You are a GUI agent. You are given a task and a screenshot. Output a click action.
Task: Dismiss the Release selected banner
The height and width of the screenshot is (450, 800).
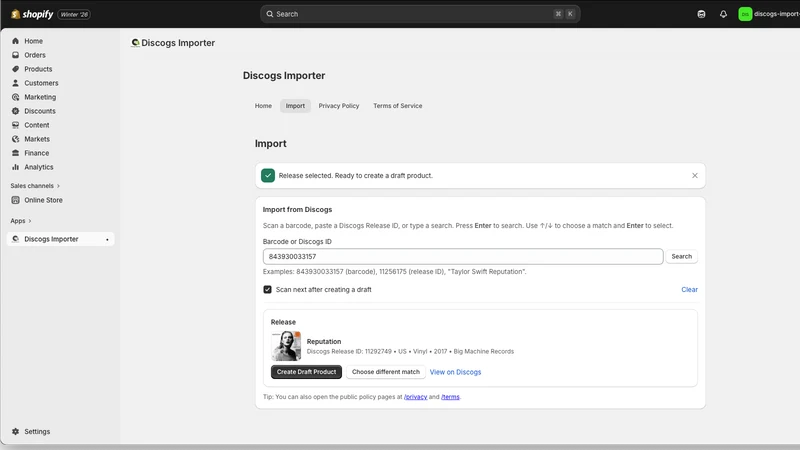click(x=694, y=176)
